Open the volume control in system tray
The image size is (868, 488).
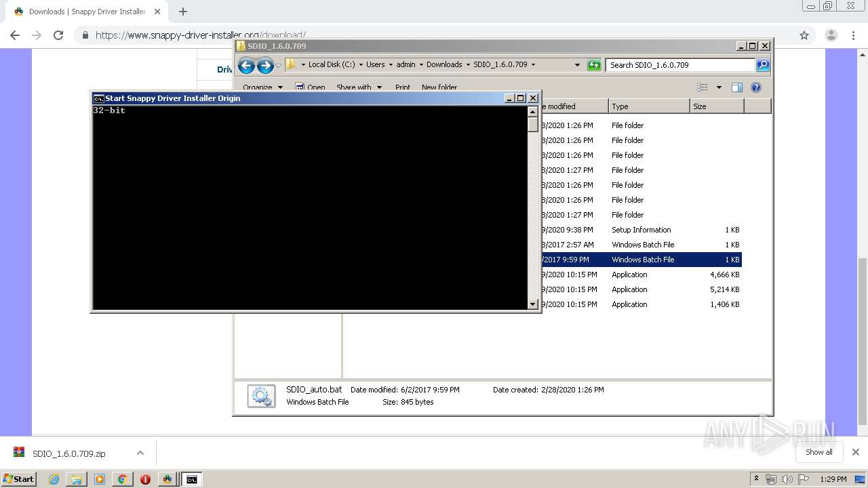point(787,479)
